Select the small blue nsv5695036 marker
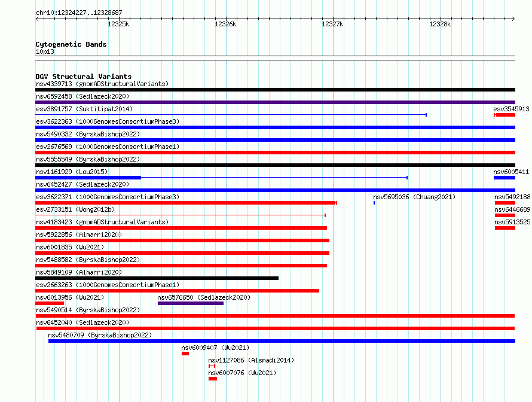Viewport: 532px width, 402px height. coord(374,203)
